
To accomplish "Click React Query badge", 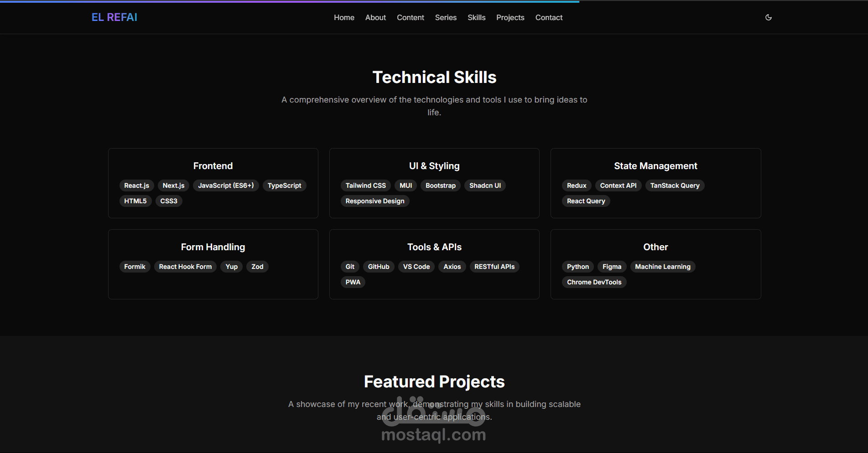I will (x=586, y=201).
